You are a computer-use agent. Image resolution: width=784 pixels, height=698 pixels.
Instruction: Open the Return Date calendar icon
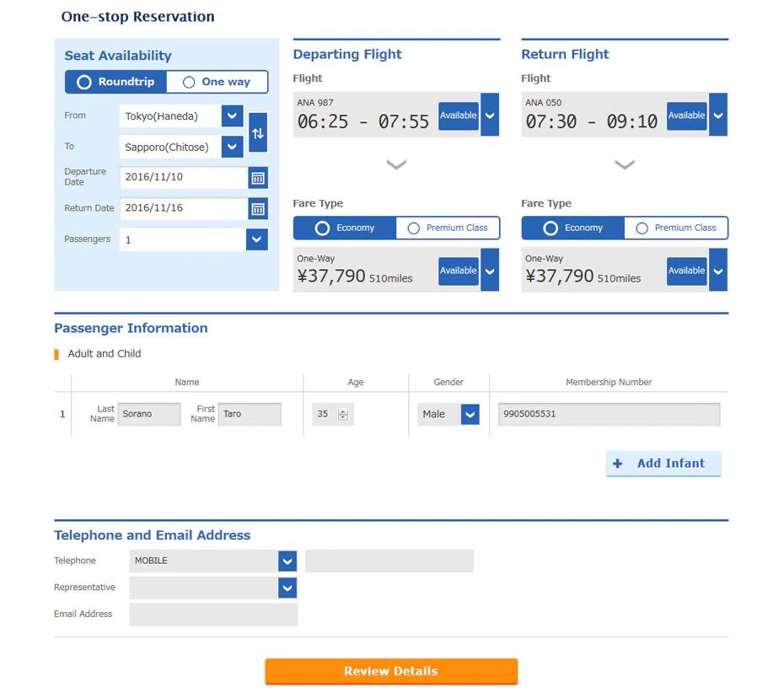tap(257, 208)
